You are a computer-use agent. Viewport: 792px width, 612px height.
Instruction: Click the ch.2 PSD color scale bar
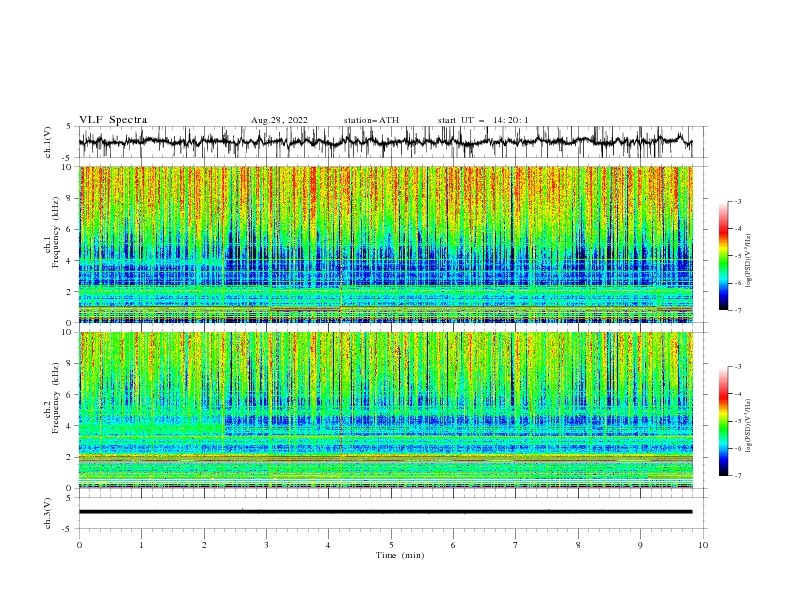[x=723, y=421]
